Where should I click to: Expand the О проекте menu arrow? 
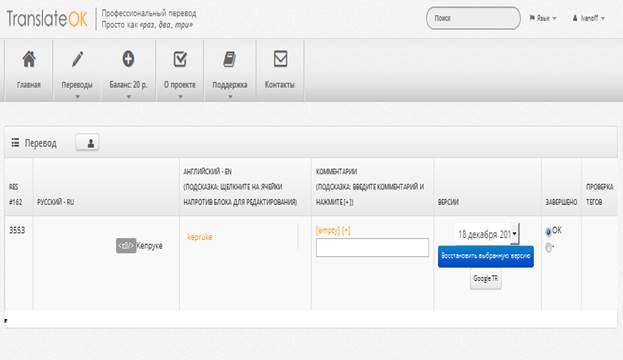point(180,97)
